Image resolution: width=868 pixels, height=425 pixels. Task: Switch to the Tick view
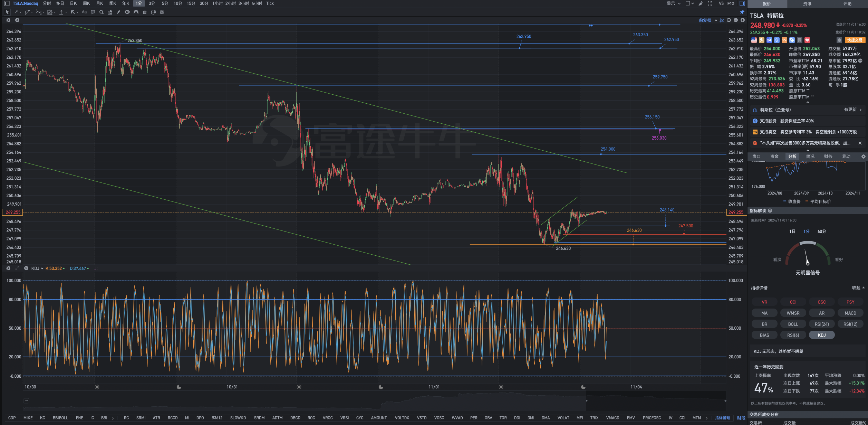(x=270, y=3)
